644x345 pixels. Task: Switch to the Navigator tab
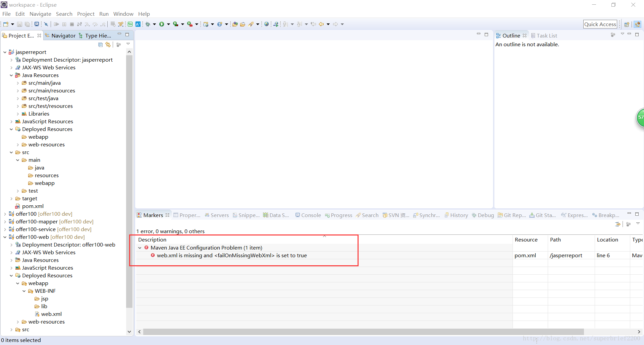coord(60,36)
